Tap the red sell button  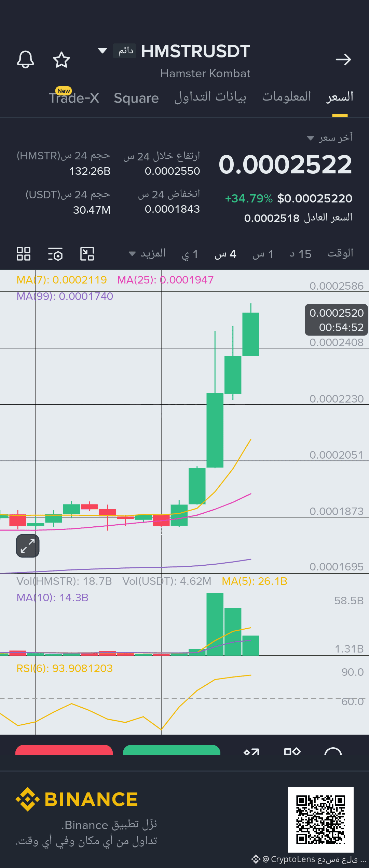tap(64, 750)
